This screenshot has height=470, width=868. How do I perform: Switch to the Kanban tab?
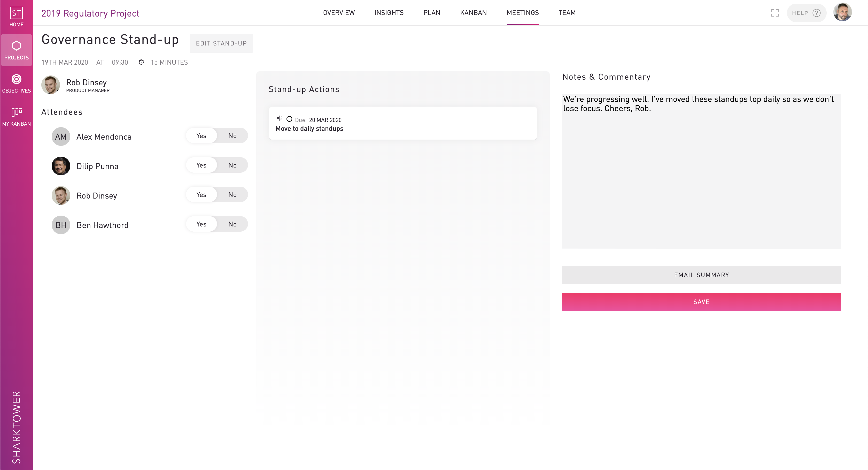[x=473, y=13]
